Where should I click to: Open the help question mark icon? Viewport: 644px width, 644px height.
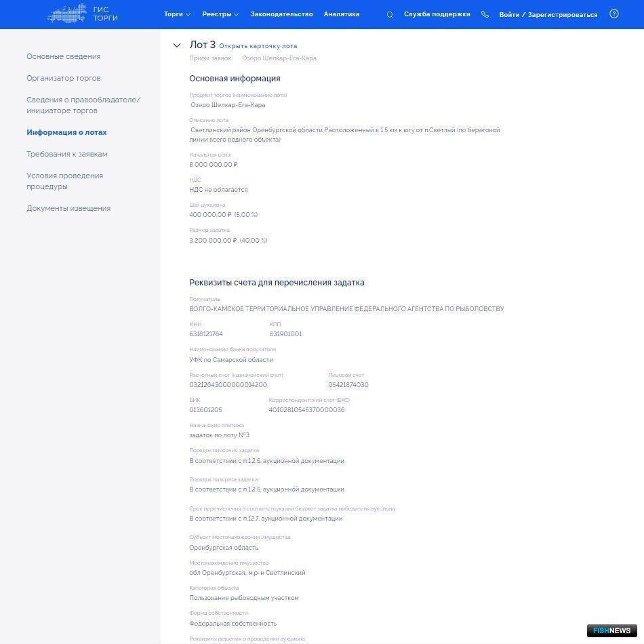pyautogui.click(x=613, y=14)
